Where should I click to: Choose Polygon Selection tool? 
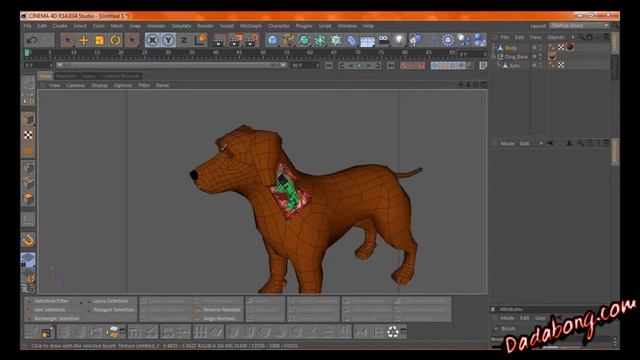114,310
